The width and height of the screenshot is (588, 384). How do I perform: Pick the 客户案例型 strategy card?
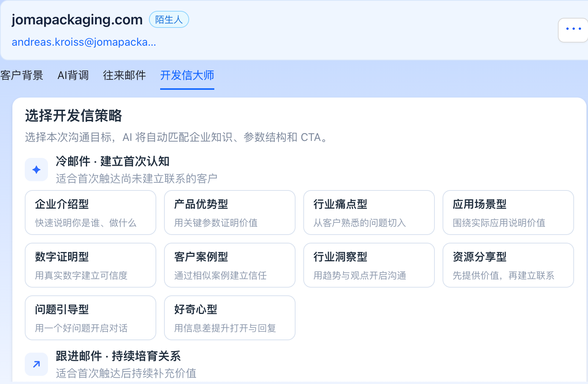[x=230, y=265]
